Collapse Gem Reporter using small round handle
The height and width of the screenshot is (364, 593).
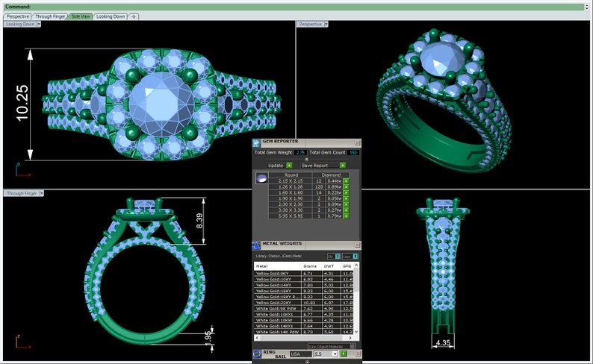[306, 159]
